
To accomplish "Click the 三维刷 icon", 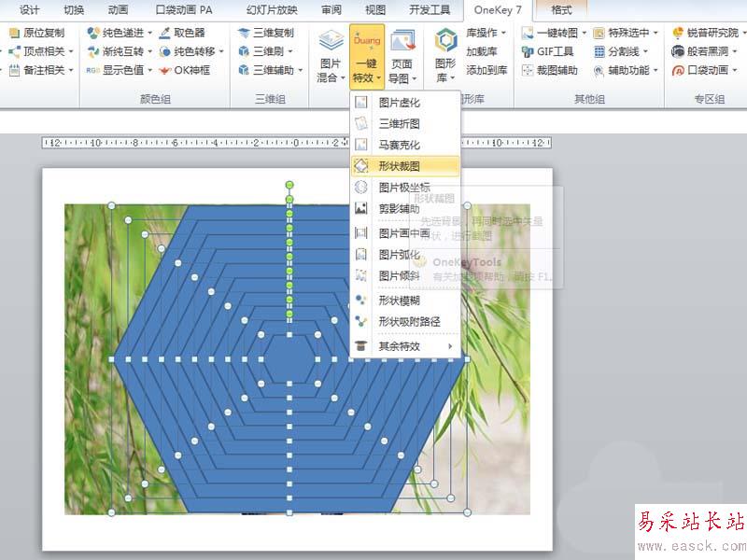I will (x=244, y=51).
